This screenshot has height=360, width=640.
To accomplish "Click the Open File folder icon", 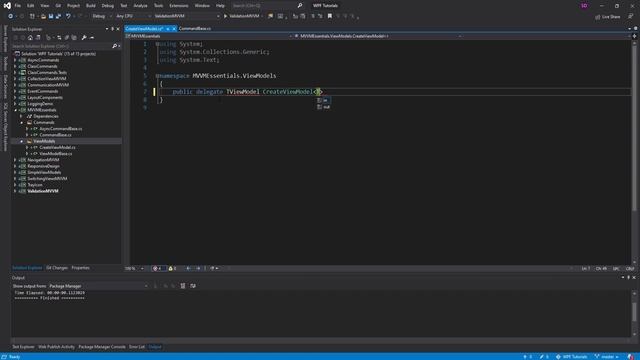I will pyautogui.click(x=43, y=16).
